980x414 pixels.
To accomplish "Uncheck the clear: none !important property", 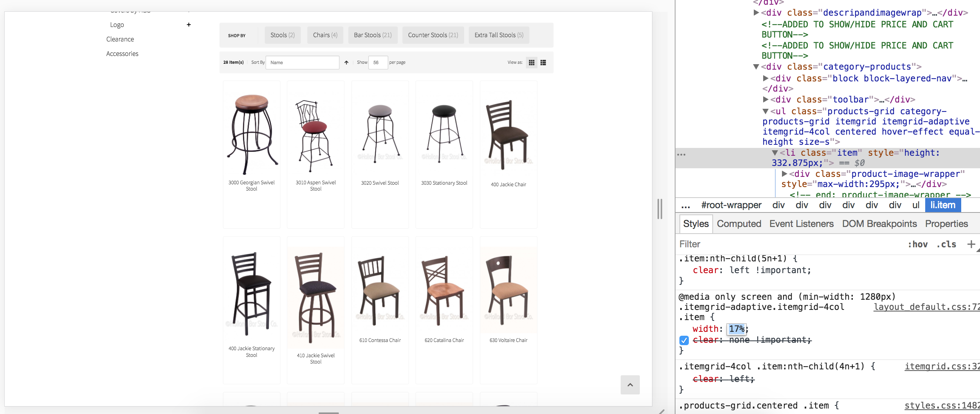I will click(x=684, y=340).
